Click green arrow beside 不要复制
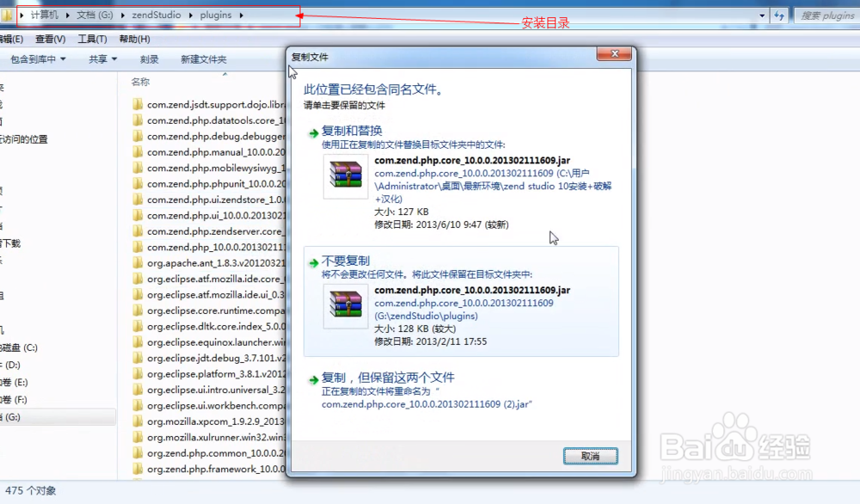The height and width of the screenshot is (504, 860). 313,263
